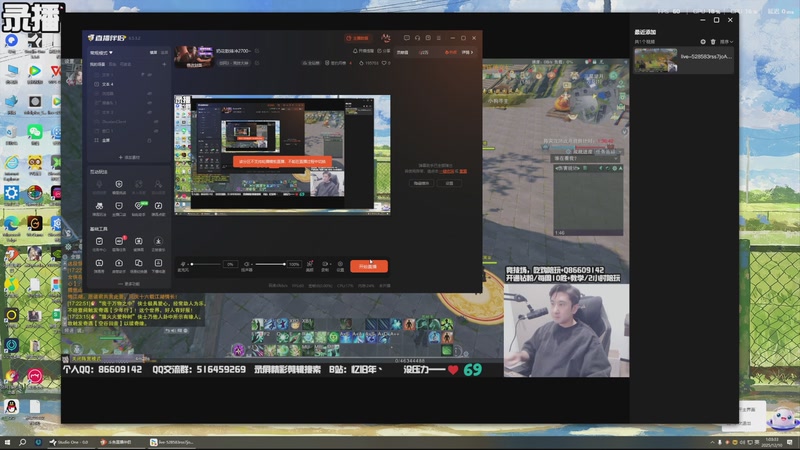
Task: Open the first icon under basic tools
Action: pos(99,242)
